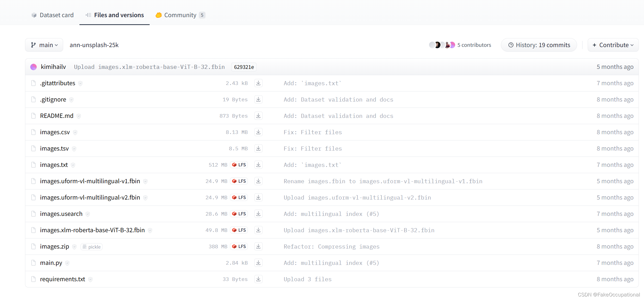Download the .gitattributes file
Viewport: 644px width, 300px height.
pyautogui.click(x=258, y=83)
